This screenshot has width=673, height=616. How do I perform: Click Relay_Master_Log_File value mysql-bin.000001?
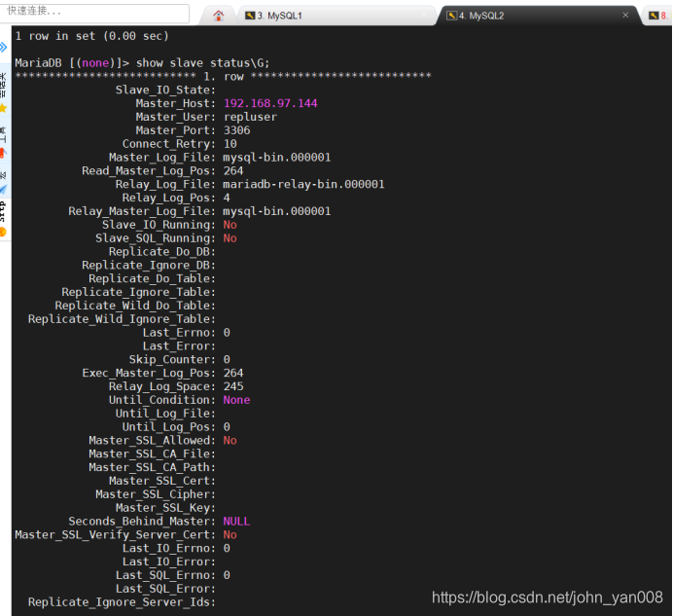point(277,211)
